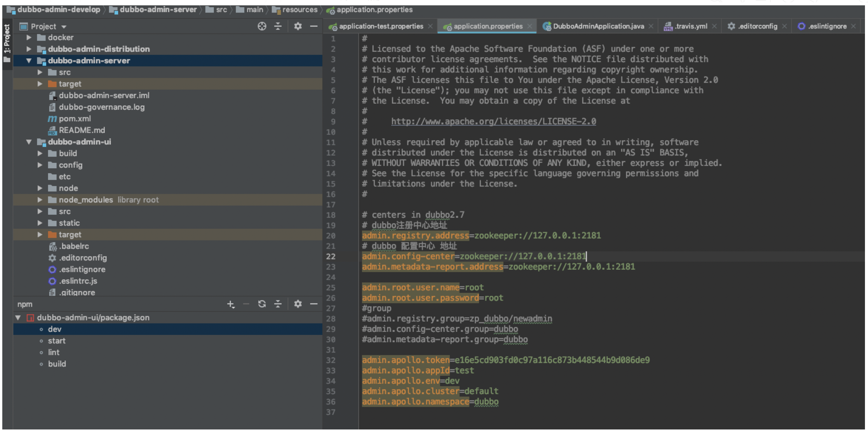This screenshot has width=868, height=431.
Task: Reload npm scripts with refresh icon
Action: (262, 304)
